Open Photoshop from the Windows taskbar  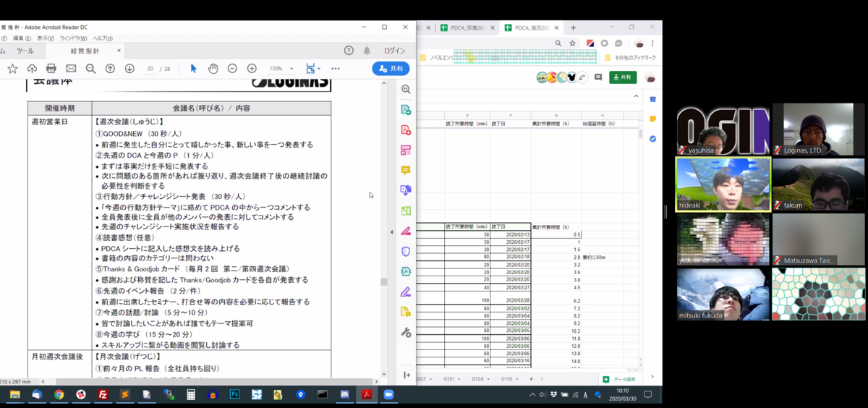click(234, 395)
